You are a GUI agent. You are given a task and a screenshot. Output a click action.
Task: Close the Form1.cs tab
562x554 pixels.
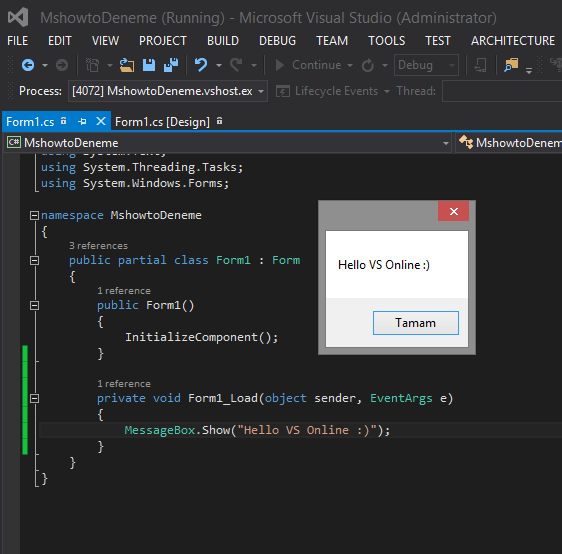click(101, 121)
